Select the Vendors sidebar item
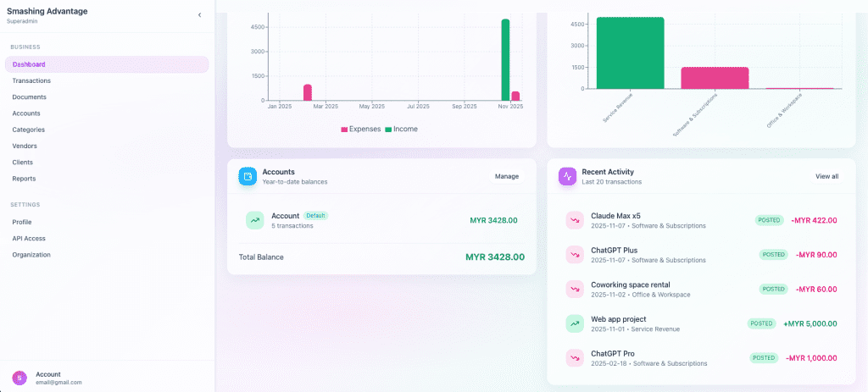This screenshot has height=392, width=868. (25, 146)
